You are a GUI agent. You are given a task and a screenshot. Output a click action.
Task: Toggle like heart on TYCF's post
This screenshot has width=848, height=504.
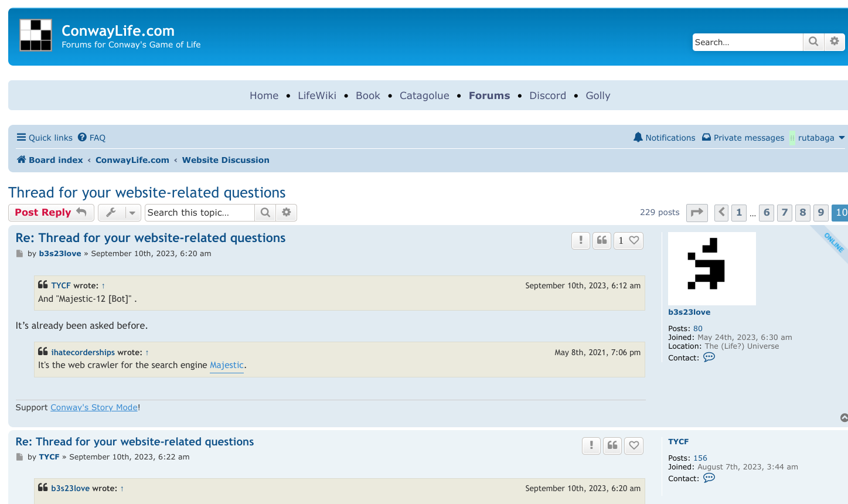[634, 445]
